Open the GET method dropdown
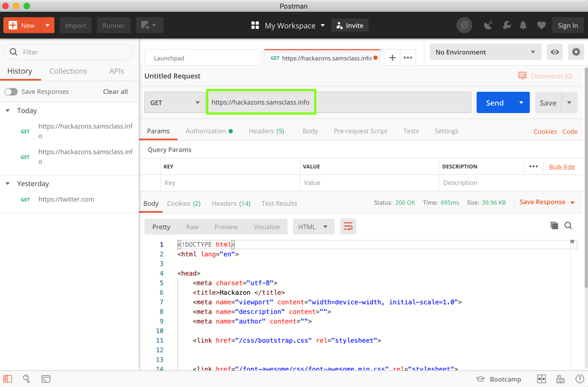The image size is (588, 387). tap(175, 102)
